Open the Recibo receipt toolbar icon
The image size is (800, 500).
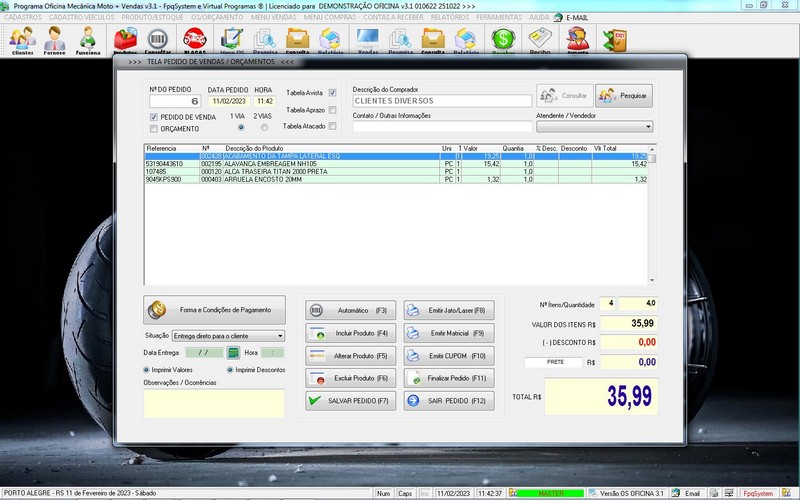(x=540, y=39)
